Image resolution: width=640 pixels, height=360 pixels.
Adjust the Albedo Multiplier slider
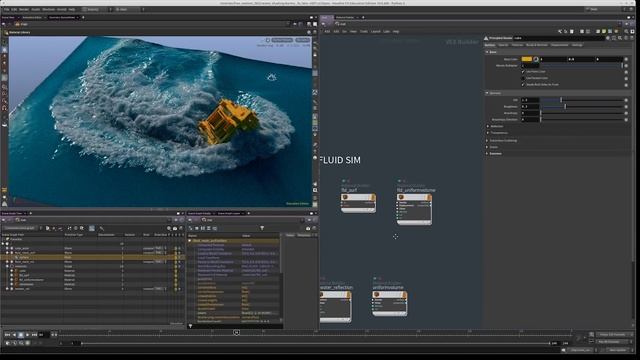click(582, 65)
